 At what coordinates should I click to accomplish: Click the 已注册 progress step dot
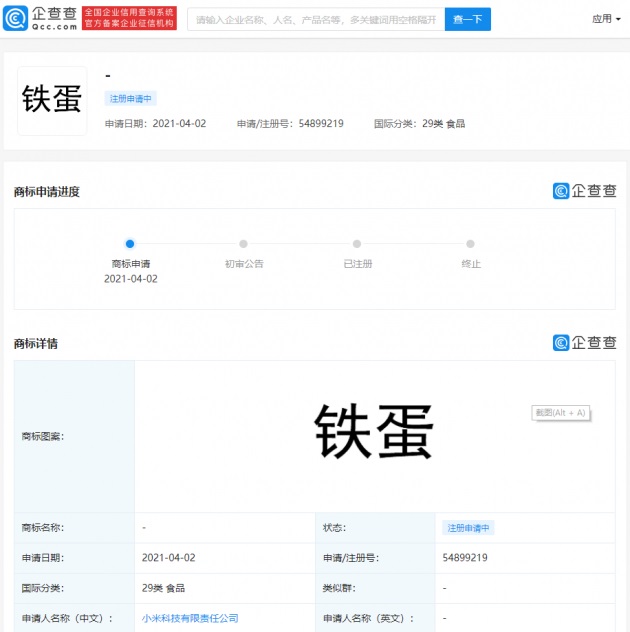coord(357,244)
